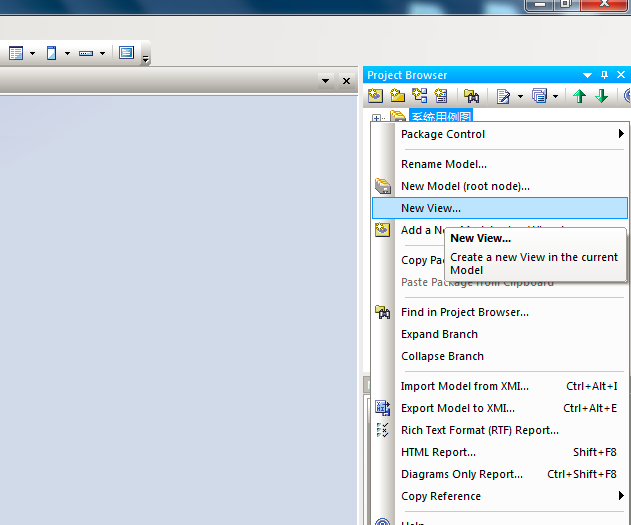This screenshot has height=525, width=631.
Task: Close the active diagram tab with the X
Action: [346, 81]
